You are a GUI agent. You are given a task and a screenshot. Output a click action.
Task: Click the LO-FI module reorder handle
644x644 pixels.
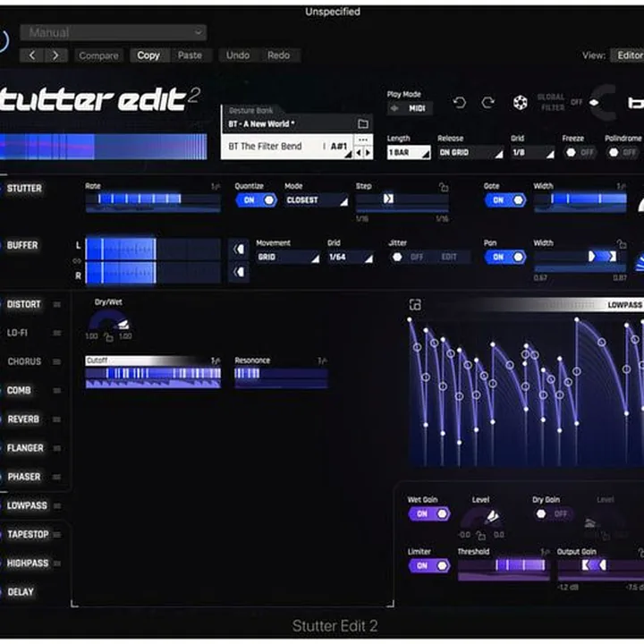pos(57,333)
